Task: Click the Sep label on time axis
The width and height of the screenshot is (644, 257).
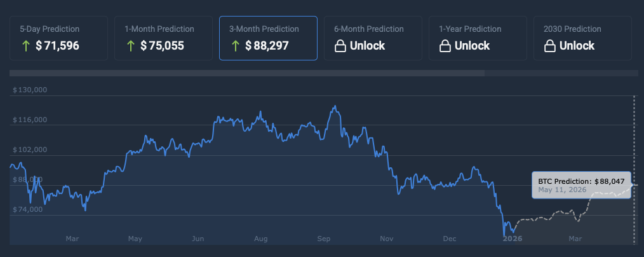Action: [x=323, y=239]
